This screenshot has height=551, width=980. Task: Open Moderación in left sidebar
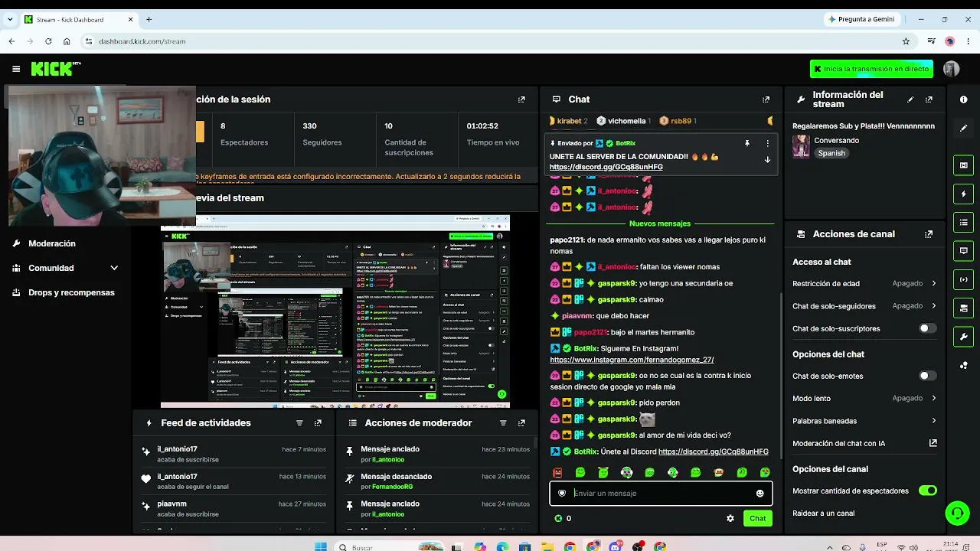52,243
